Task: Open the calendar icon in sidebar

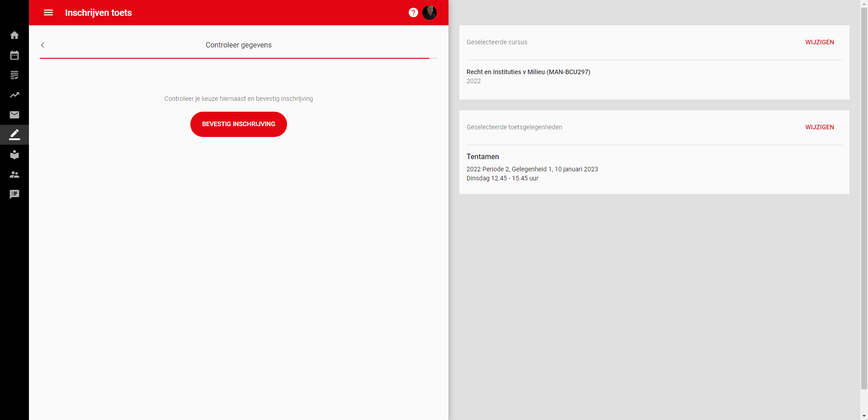Action: [x=14, y=55]
